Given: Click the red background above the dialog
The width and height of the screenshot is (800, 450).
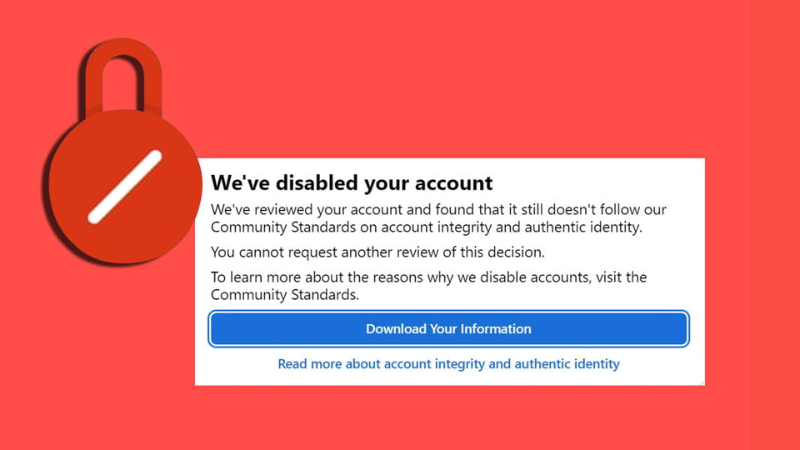Looking at the screenshot, I should pos(450,80).
